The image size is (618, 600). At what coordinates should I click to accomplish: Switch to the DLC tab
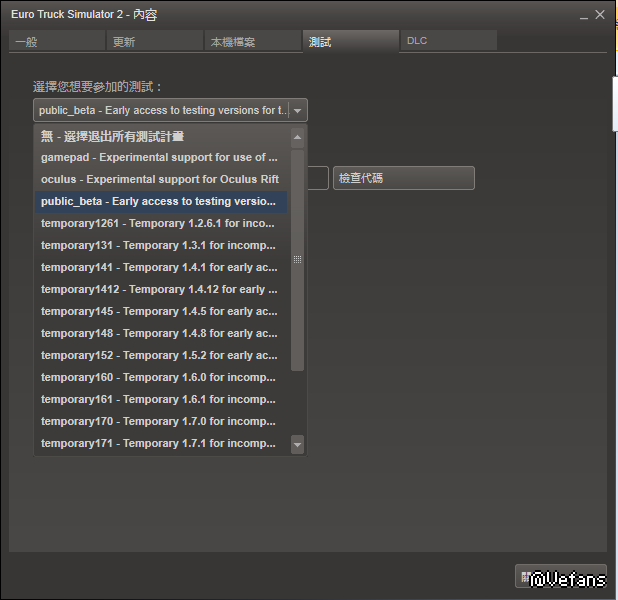[x=449, y=41]
